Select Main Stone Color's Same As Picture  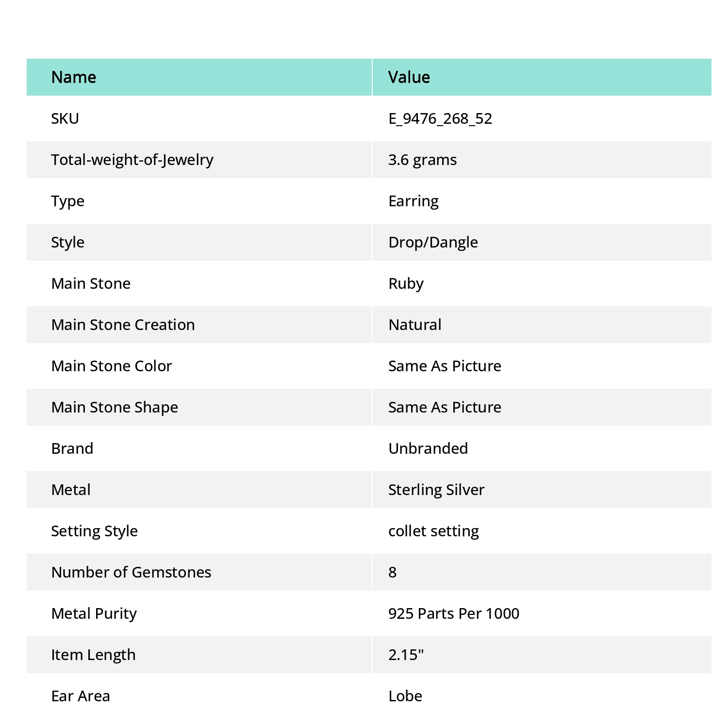(x=445, y=366)
